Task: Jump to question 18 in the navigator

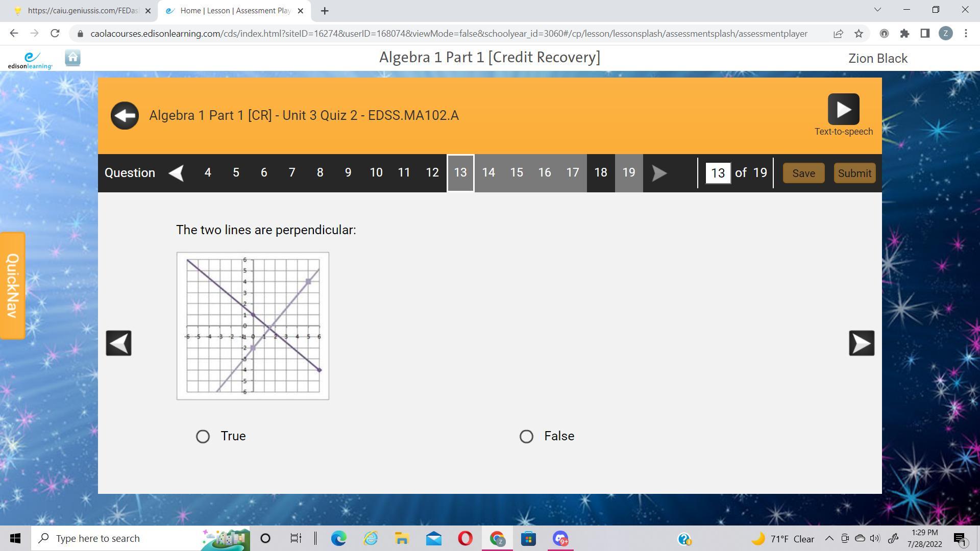Action: pyautogui.click(x=600, y=173)
